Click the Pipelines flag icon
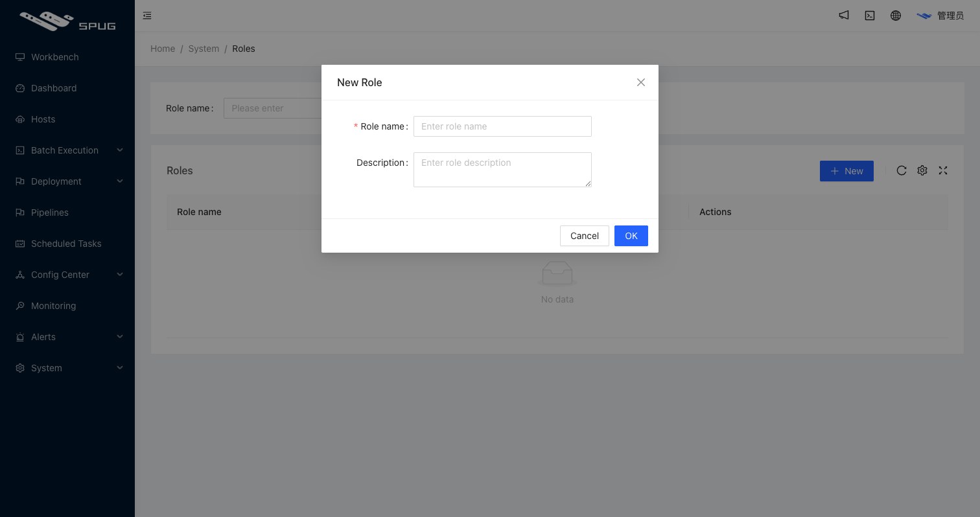The width and height of the screenshot is (980, 517). point(20,213)
